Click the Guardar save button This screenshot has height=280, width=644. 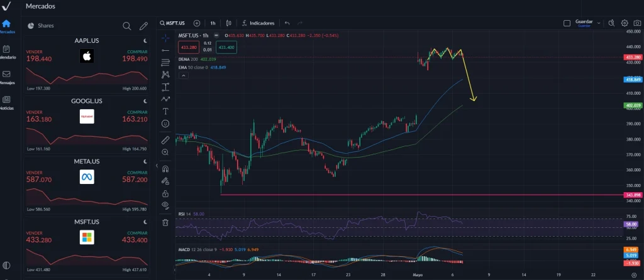[x=584, y=23]
